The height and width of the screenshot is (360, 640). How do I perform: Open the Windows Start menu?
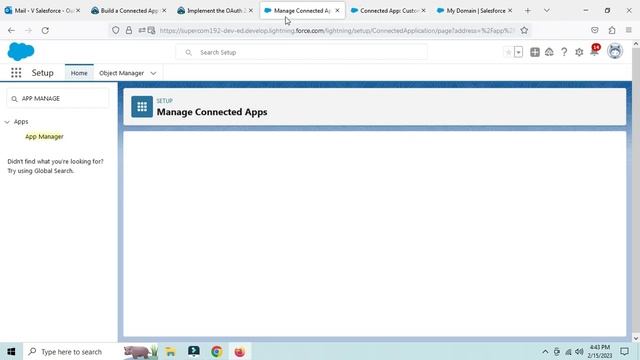(x=11, y=351)
